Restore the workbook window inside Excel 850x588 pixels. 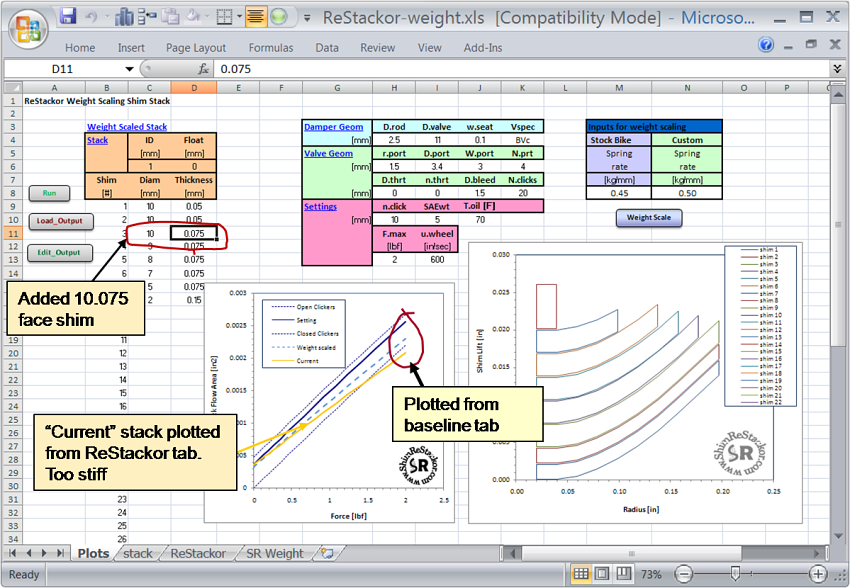click(x=812, y=45)
